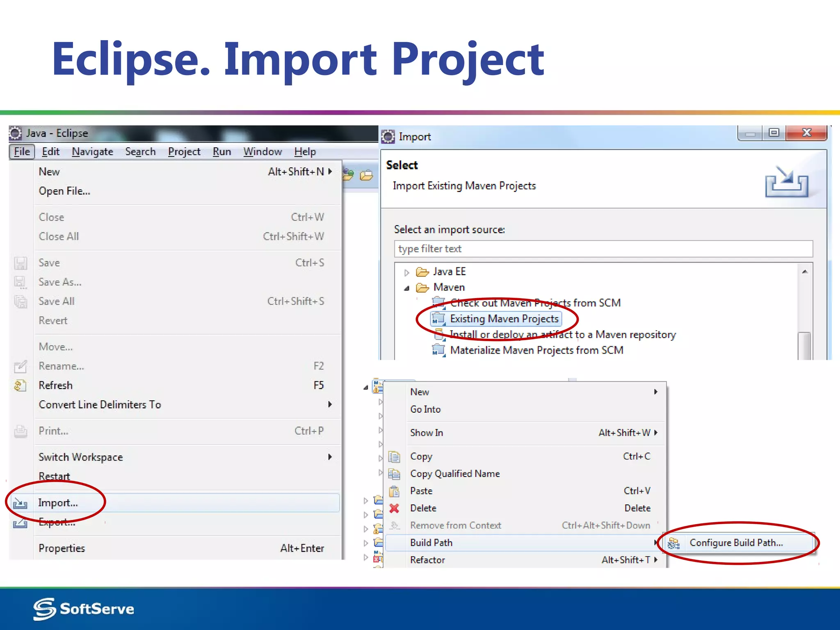Open the Navigate menu
The width and height of the screenshot is (840, 630).
(x=92, y=152)
